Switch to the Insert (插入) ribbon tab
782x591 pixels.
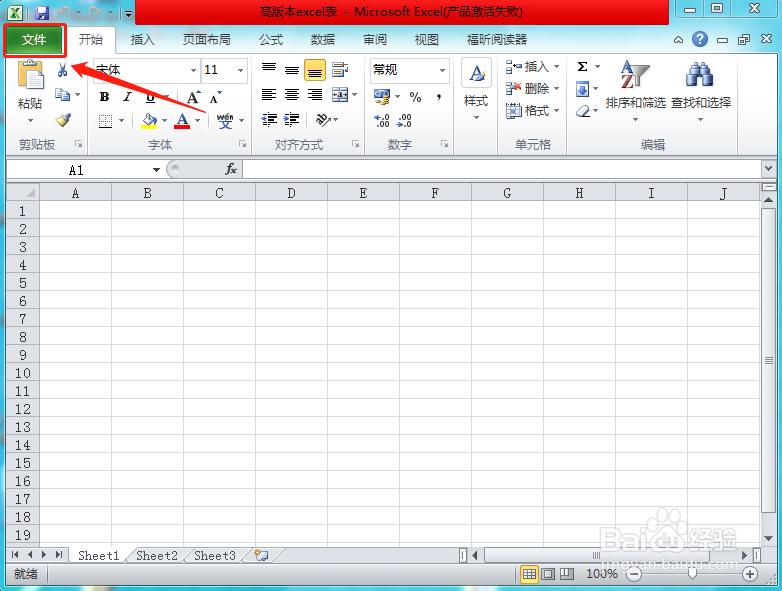(x=142, y=40)
